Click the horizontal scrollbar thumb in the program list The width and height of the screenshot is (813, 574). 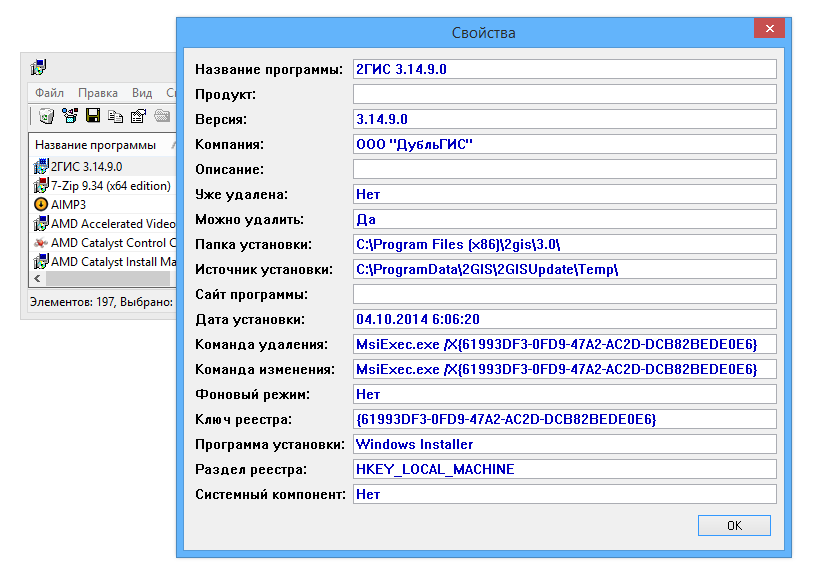(108, 279)
